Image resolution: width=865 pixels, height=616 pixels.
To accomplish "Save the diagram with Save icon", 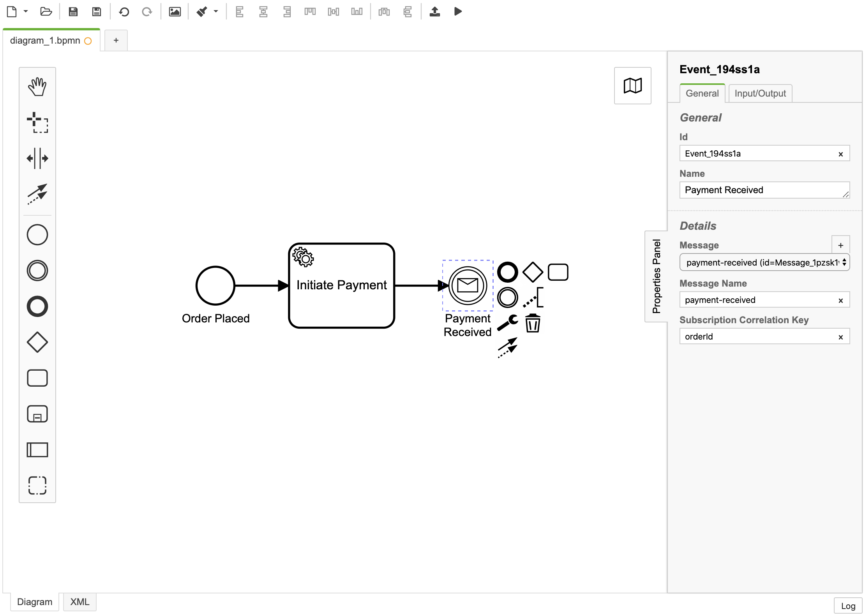I will [x=73, y=12].
